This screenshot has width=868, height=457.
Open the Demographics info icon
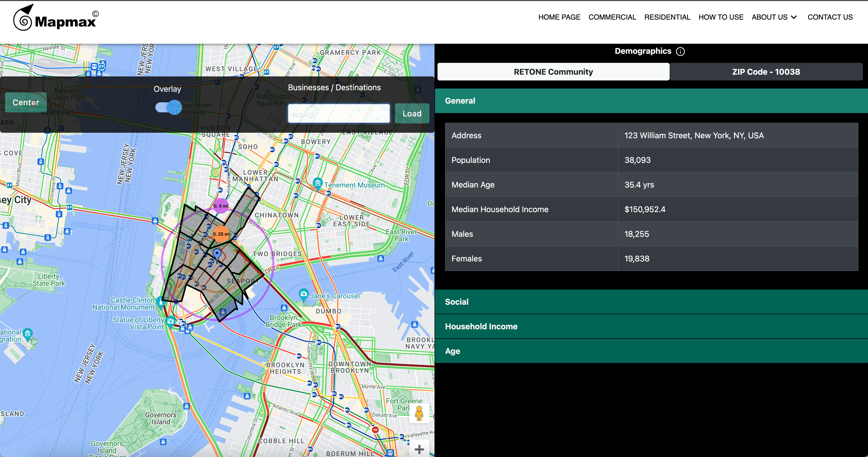pyautogui.click(x=680, y=52)
